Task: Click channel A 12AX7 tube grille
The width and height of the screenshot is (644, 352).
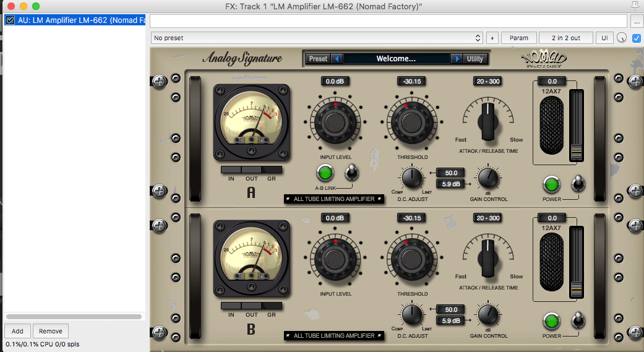Action: (x=552, y=126)
